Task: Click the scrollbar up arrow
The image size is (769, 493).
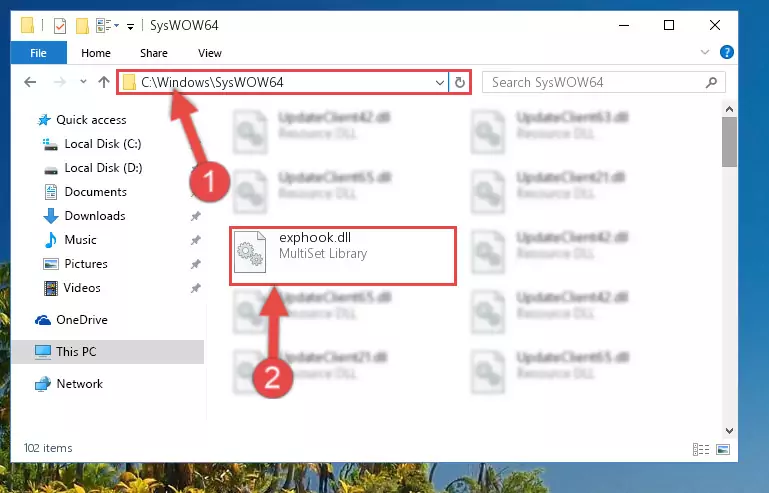Action: (729, 109)
